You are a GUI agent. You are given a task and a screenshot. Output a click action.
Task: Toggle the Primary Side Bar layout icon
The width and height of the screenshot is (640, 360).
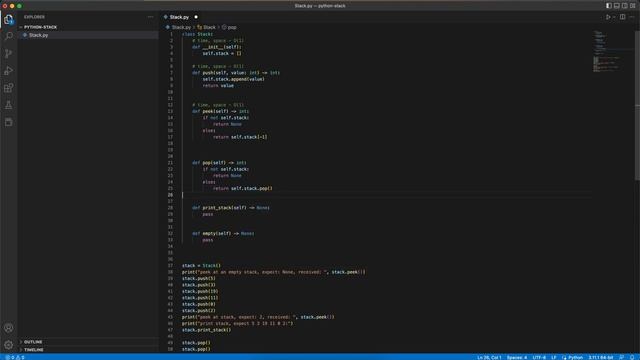[609, 6]
